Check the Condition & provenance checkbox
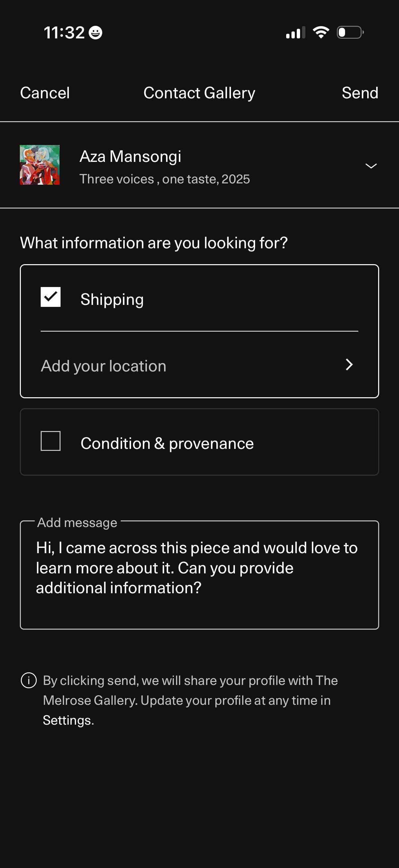399x868 pixels. pyautogui.click(x=51, y=441)
